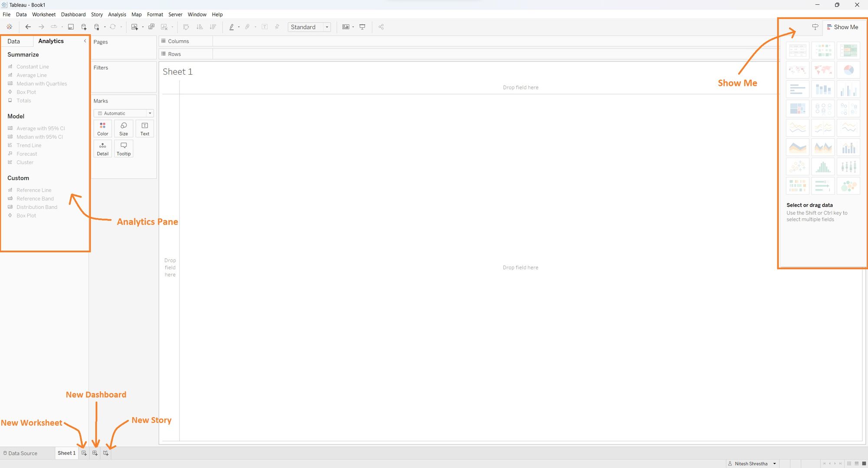The height and width of the screenshot is (468, 868).
Task: Click the Detail card in Marks
Action: coord(103,148)
